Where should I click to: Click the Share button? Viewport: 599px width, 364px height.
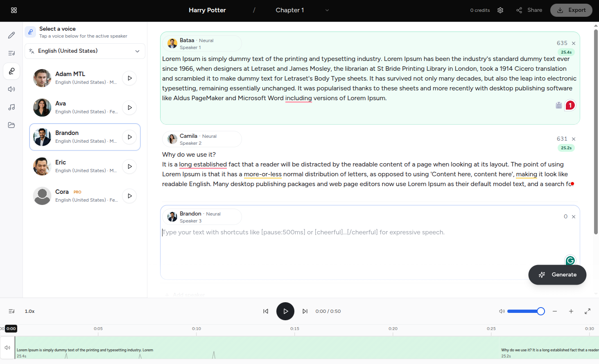(x=529, y=10)
